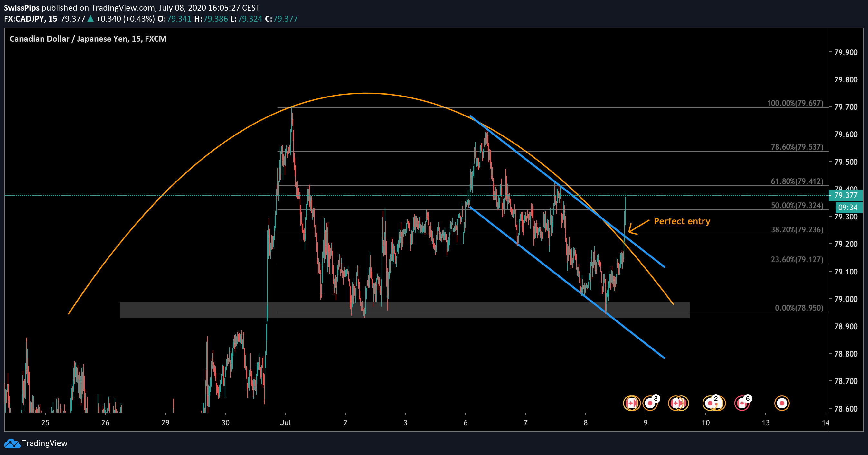The height and width of the screenshot is (455, 868).
Task: Click the 79.100 price axis label
Action: click(x=846, y=272)
